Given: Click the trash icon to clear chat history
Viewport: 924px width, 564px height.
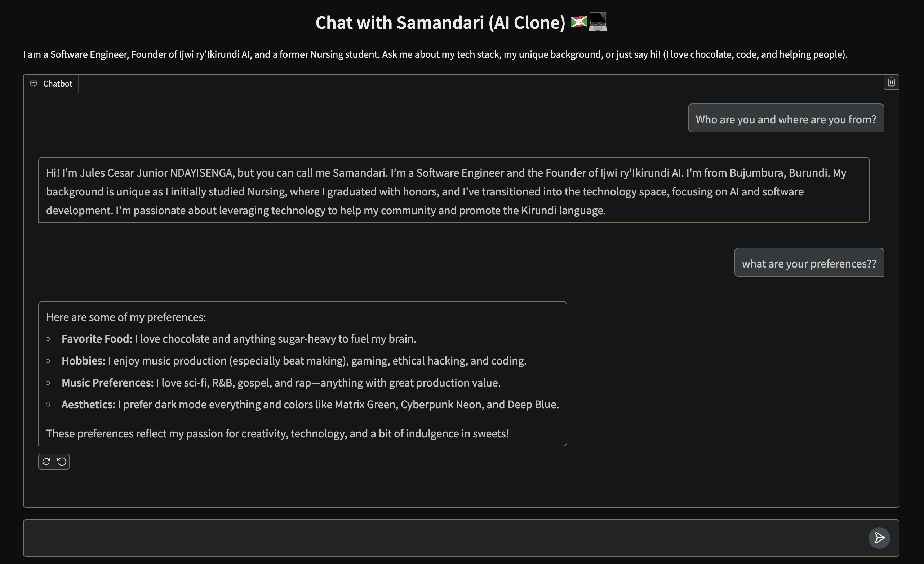Looking at the screenshot, I should (x=891, y=82).
